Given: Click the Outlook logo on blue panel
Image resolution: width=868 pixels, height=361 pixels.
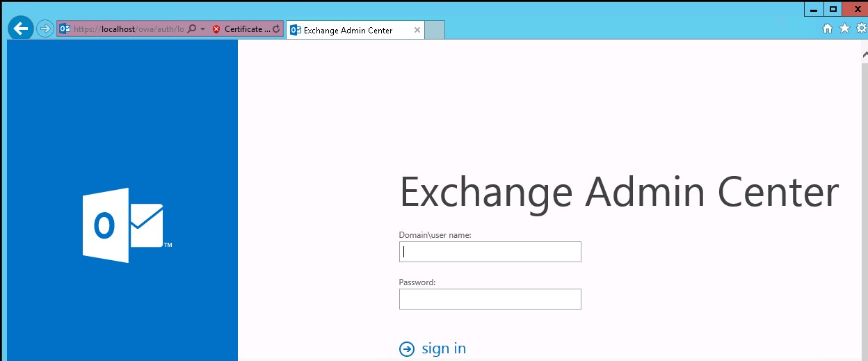Looking at the screenshot, I should [127, 225].
